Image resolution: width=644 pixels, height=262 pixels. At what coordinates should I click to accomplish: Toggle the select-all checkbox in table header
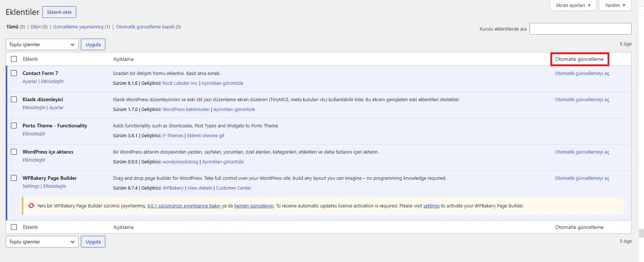(14, 59)
